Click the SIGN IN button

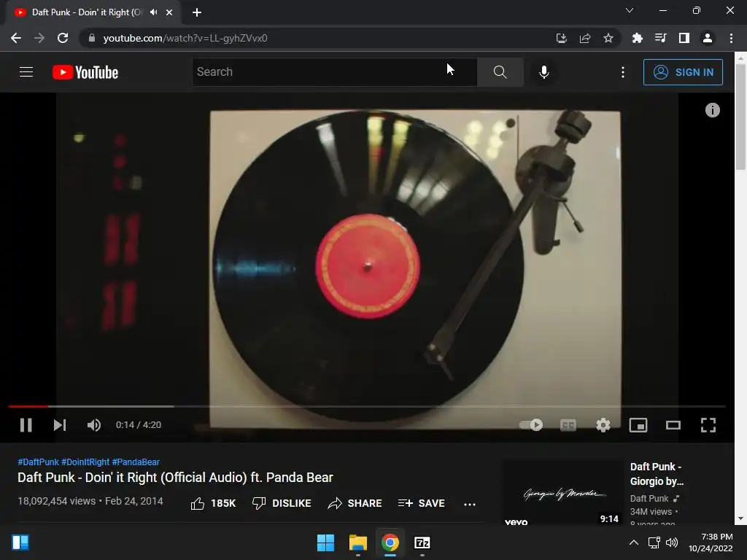coord(683,72)
